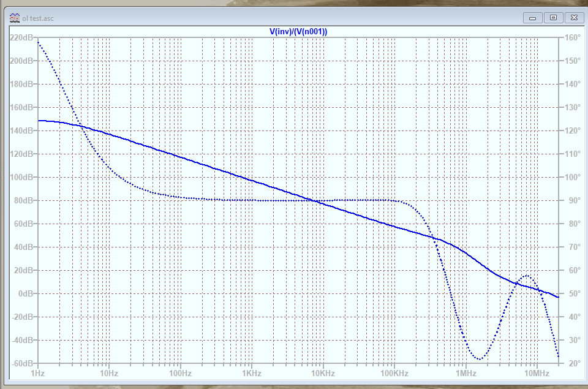Click the -20dB magnitude axis label

tap(23, 317)
